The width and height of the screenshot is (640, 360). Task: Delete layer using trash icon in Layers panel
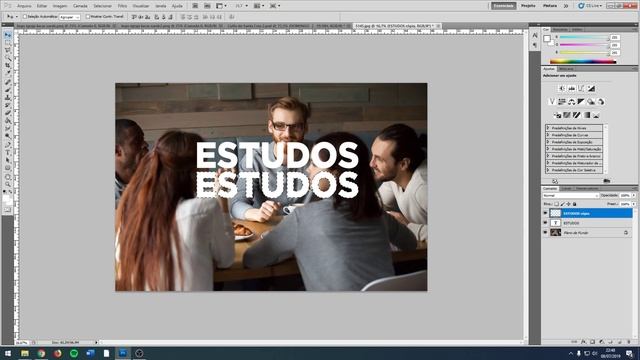629,342
